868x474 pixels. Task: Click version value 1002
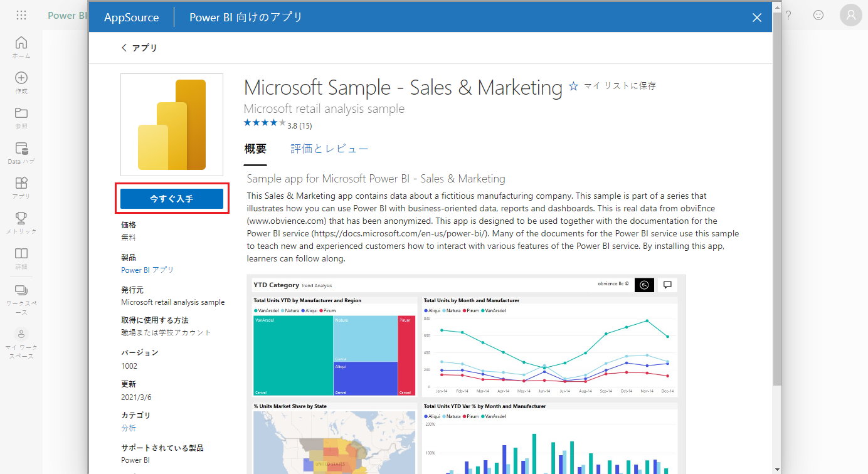point(129,366)
